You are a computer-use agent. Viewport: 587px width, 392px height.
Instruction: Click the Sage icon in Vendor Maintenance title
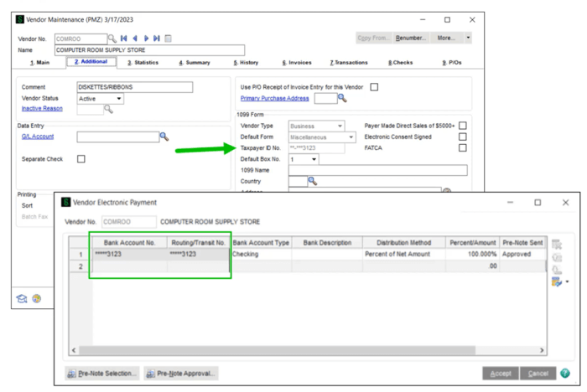20,19
